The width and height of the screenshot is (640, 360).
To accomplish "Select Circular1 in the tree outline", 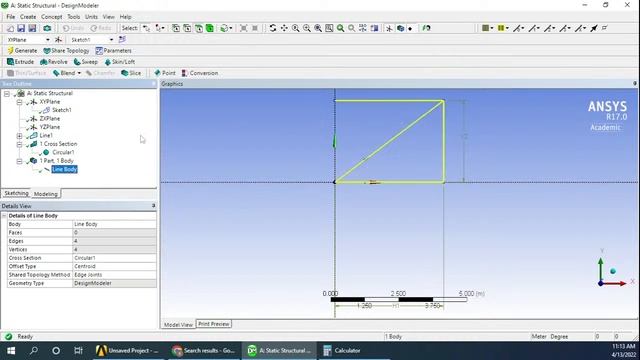I will click(x=63, y=152).
